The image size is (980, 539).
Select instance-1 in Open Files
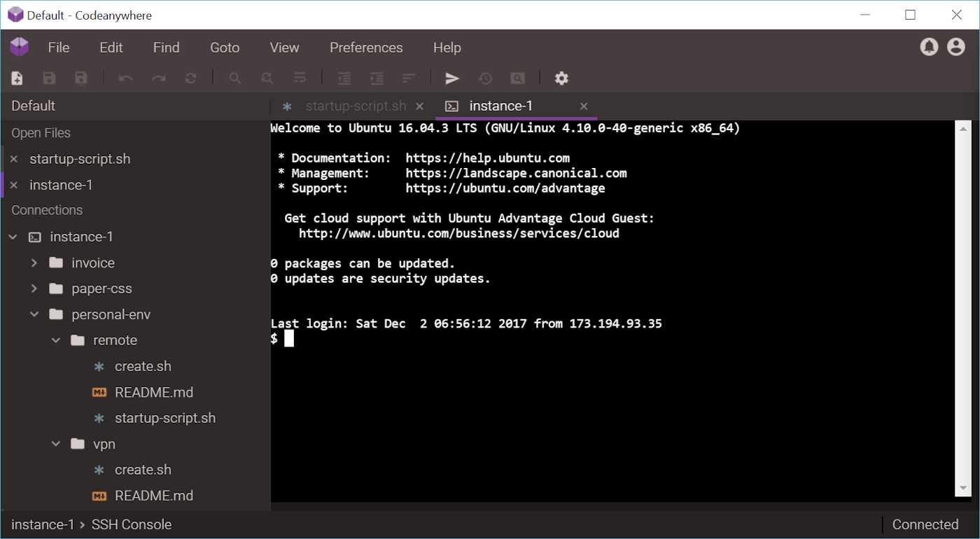point(61,185)
